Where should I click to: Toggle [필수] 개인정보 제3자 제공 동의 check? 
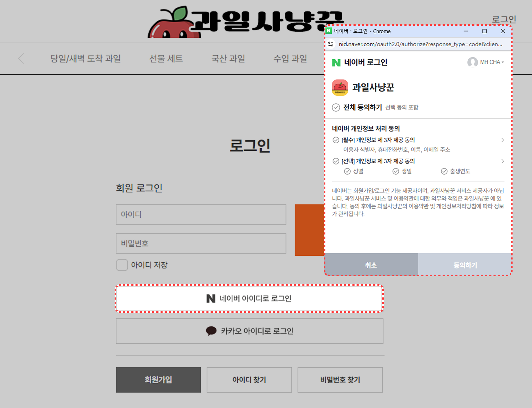tap(336, 140)
